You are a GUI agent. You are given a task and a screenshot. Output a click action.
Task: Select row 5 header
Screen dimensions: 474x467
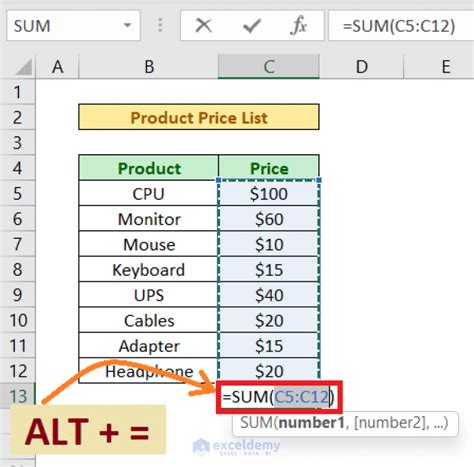tap(18, 193)
